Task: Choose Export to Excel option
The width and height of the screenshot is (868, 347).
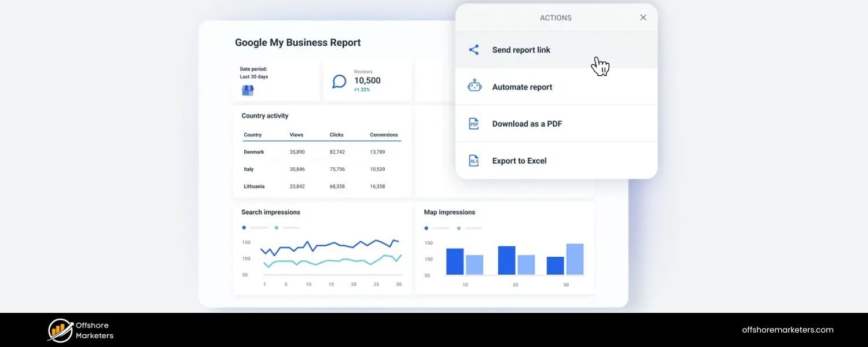Action: 519,161
